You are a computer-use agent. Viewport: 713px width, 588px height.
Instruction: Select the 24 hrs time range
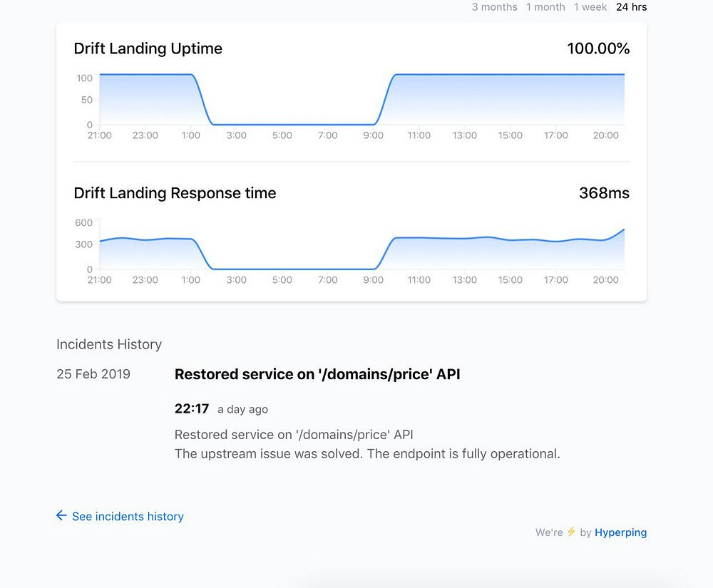631,7
